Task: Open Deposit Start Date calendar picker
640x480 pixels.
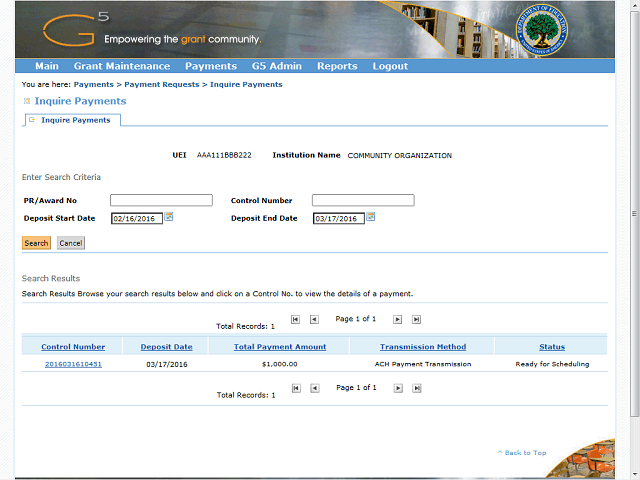Action: point(169,217)
